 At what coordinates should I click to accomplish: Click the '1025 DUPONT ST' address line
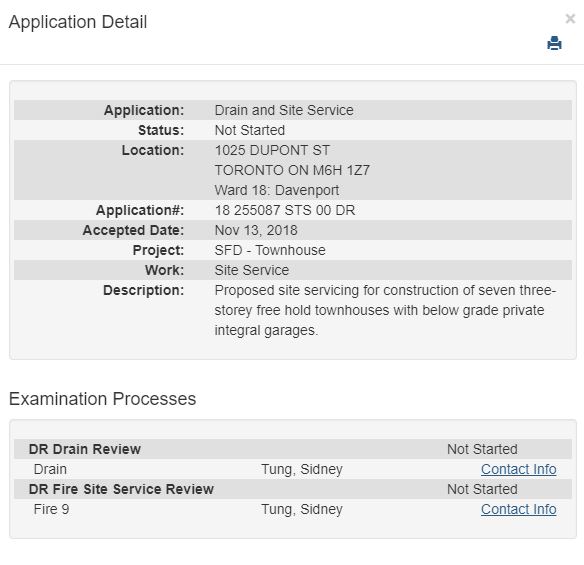pos(272,150)
